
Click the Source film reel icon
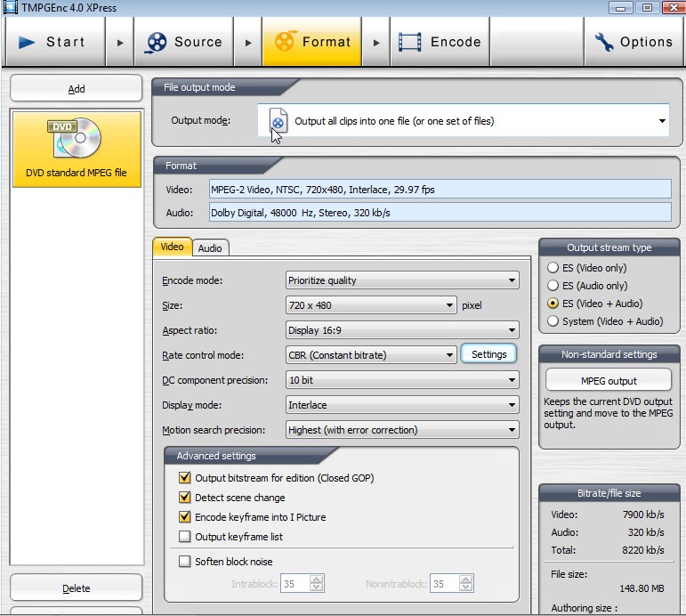point(157,42)
